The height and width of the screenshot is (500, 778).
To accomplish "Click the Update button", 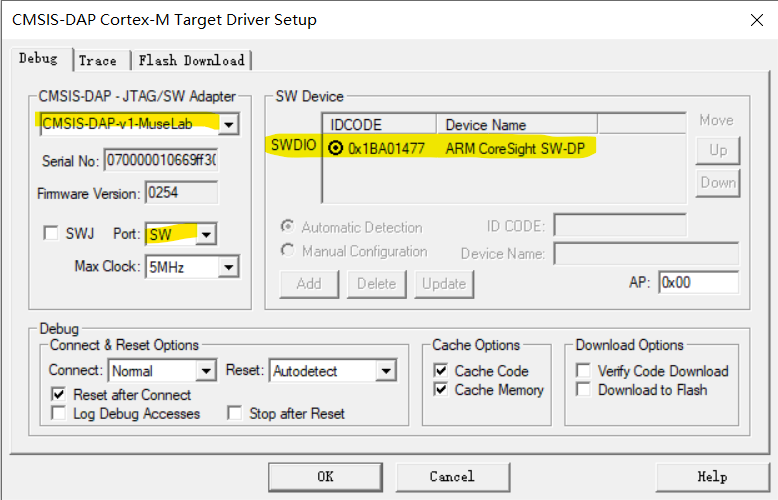I will (x=444, y=284).
